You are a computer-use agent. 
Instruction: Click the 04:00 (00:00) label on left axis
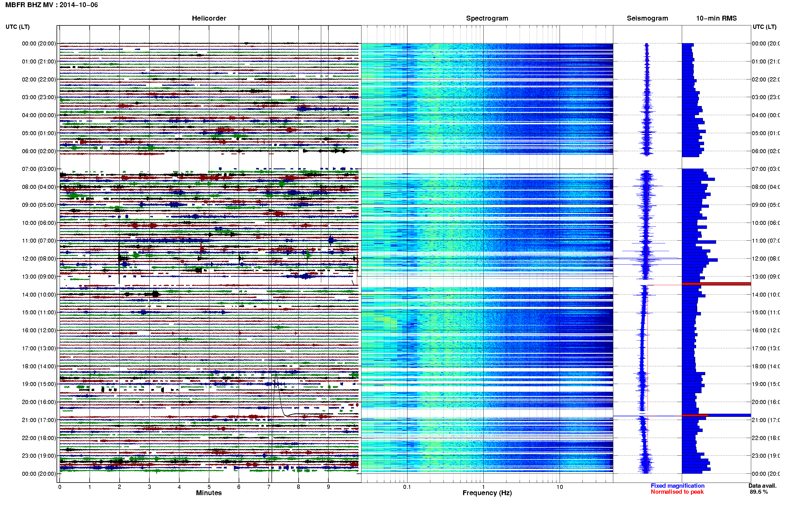39,115
